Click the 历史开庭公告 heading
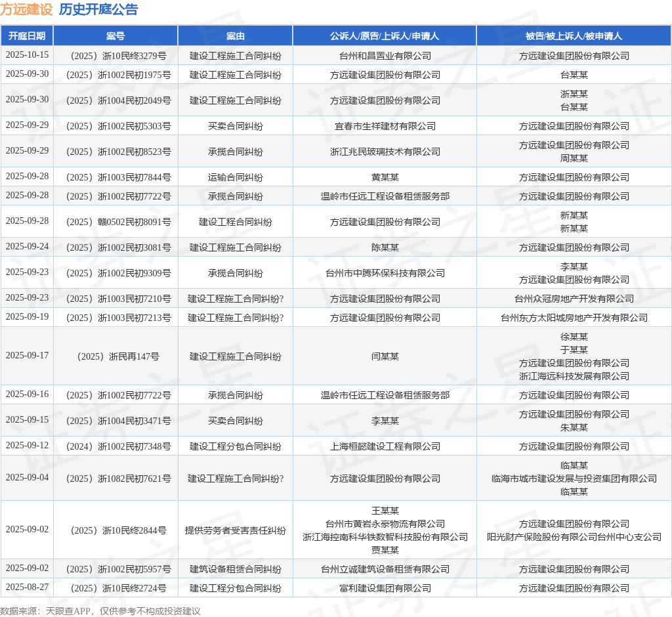This screenshot has height=617, width=672. pyautogui.click(x=98, y=9)
